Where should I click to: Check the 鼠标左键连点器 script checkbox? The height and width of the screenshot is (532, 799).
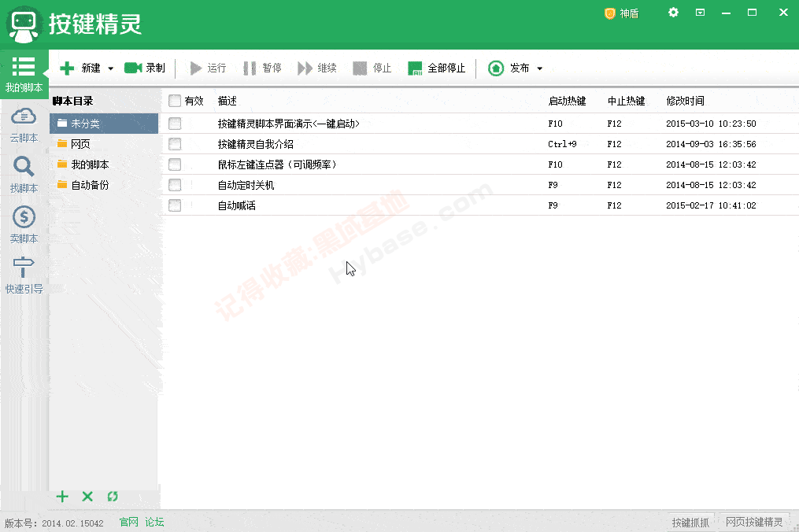(x=175, y=164)
